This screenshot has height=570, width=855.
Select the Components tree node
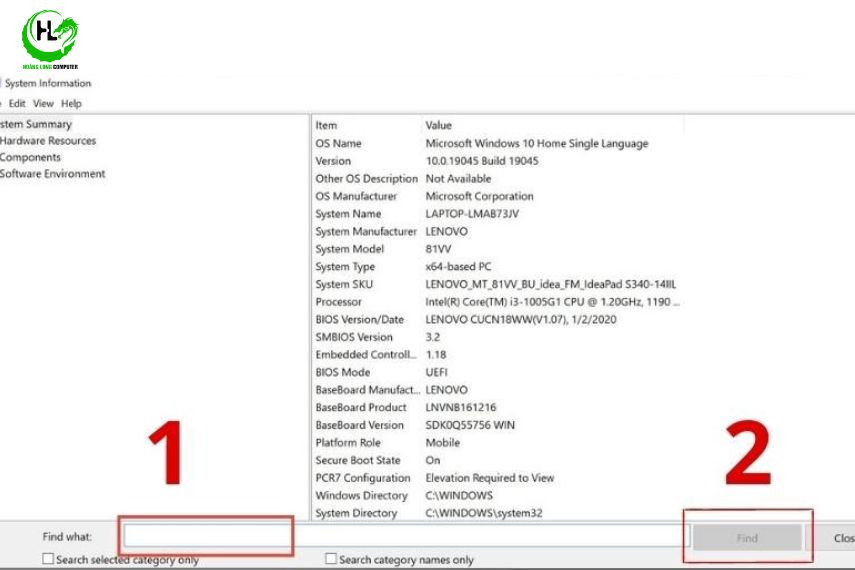(31, 157)
